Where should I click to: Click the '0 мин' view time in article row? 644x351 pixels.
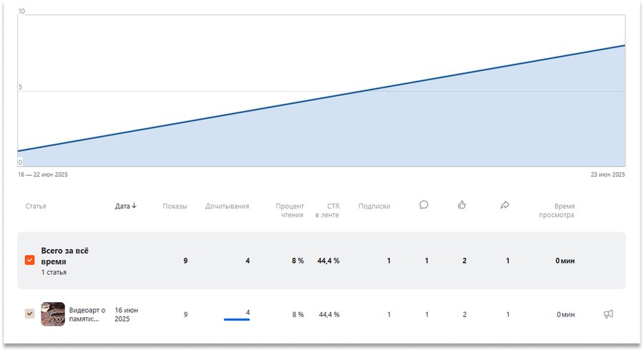(565, 314)
